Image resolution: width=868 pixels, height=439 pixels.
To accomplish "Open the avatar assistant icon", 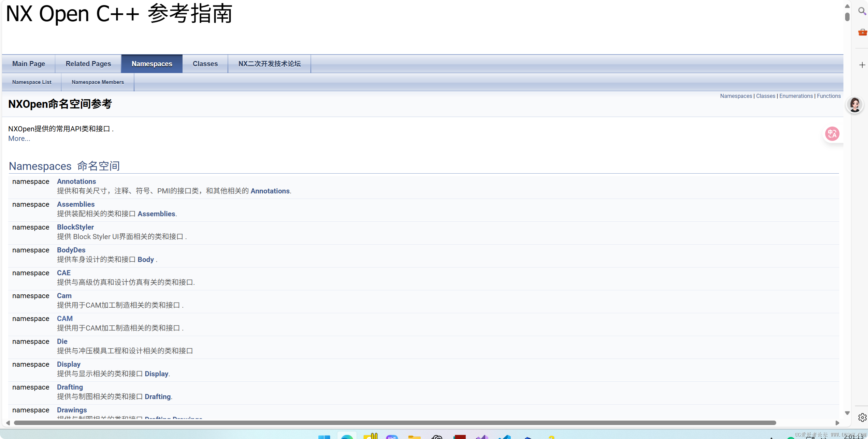I will pos(855,105).
